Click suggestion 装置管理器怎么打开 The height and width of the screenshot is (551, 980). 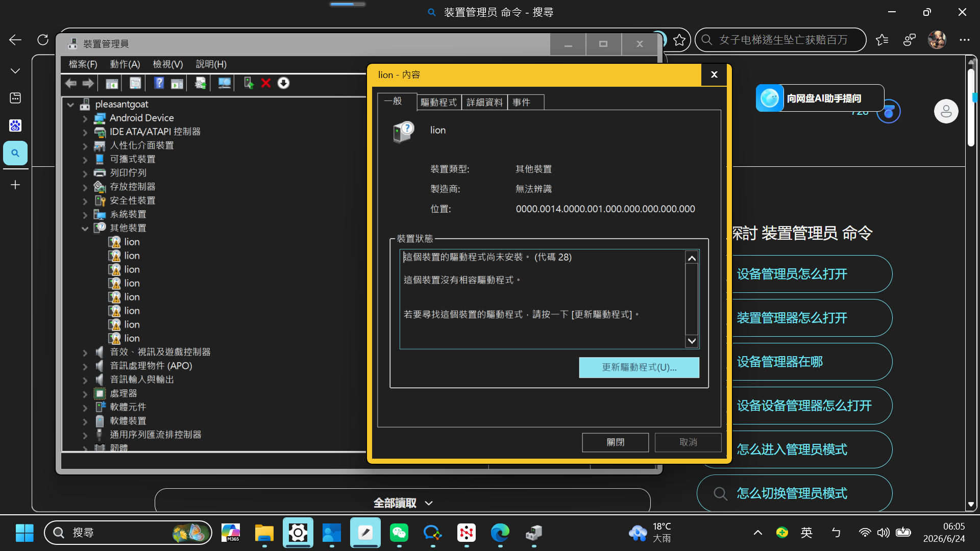point(792,318)
